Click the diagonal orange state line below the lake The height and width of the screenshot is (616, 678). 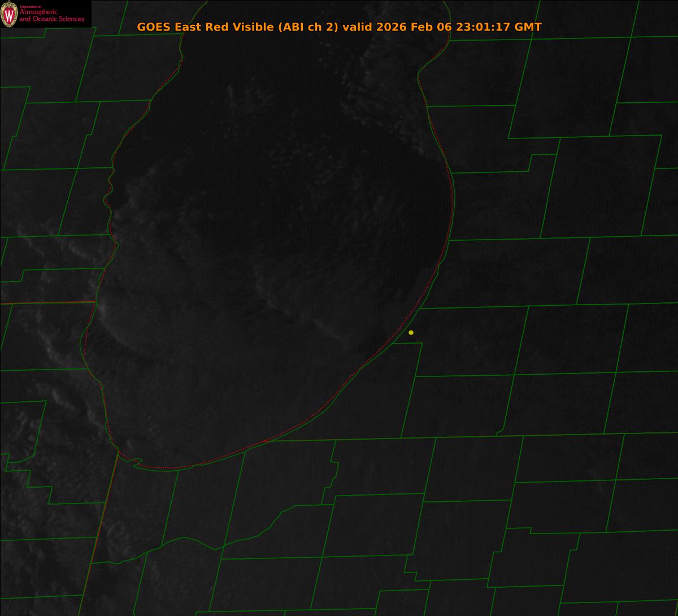pos(102,531)
